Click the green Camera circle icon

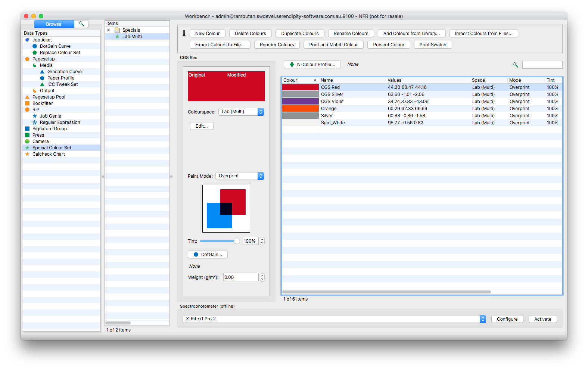pos(27,142)
